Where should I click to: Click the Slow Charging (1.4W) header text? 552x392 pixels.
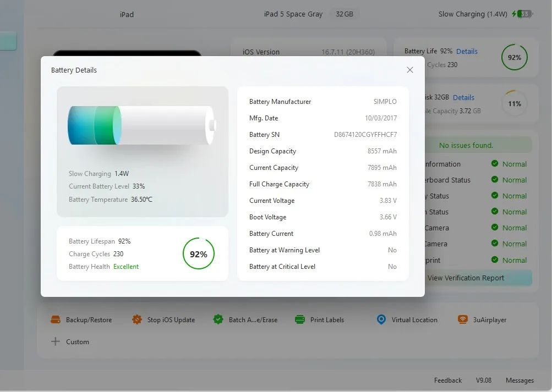point(473,14)
